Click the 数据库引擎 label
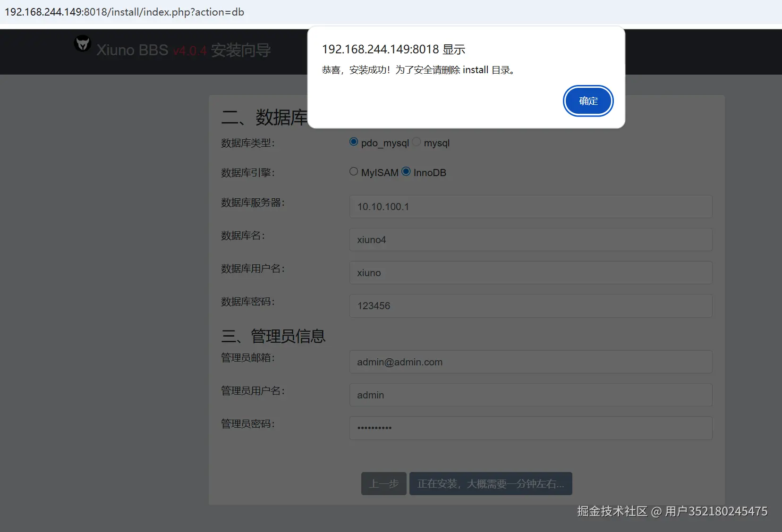Screen dimensions: 782x532 pos(248,173)
